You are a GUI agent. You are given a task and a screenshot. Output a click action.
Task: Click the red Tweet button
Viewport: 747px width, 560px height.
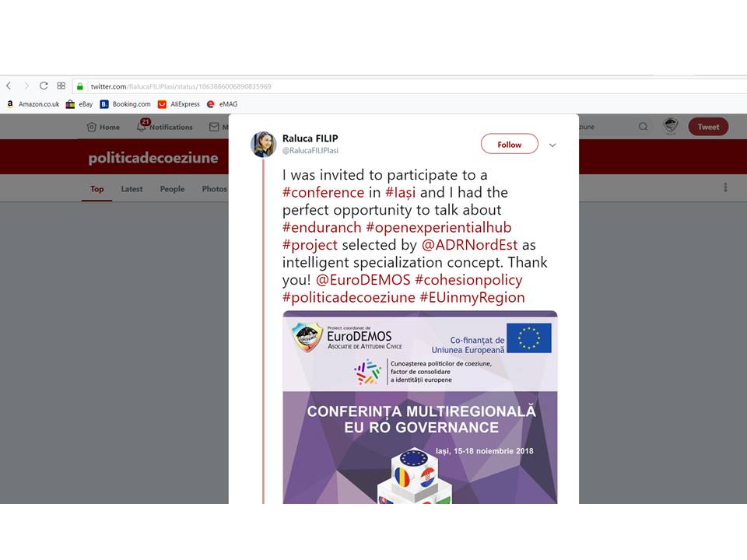(x=708, y=127)
